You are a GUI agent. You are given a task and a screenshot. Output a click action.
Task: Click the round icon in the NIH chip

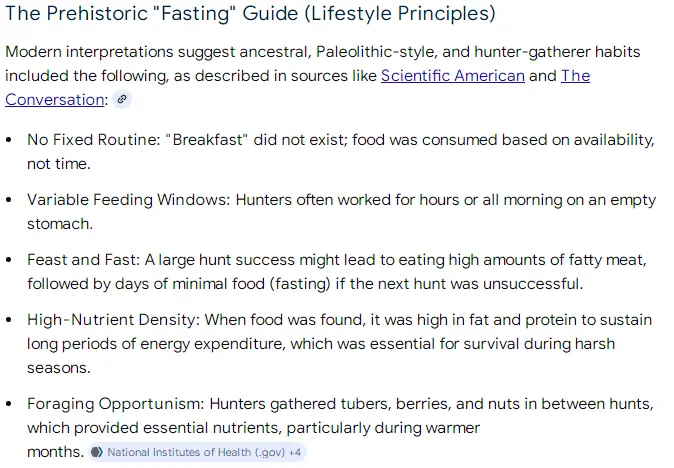[98, 452]
